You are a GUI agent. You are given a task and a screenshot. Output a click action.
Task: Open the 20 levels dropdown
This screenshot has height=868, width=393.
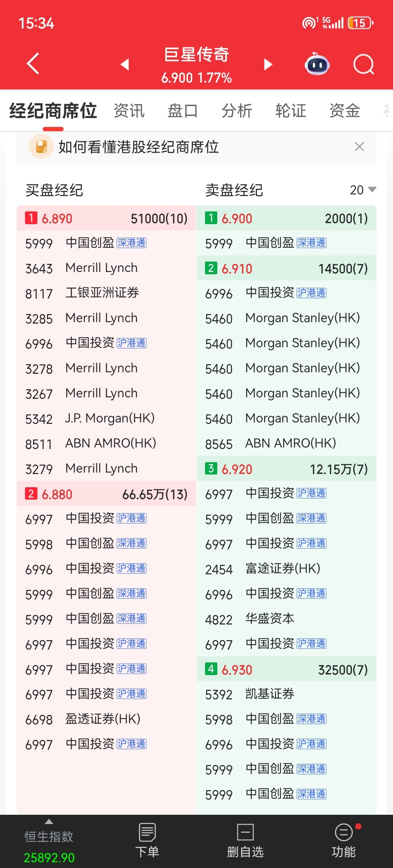click(x=363, y=190)
